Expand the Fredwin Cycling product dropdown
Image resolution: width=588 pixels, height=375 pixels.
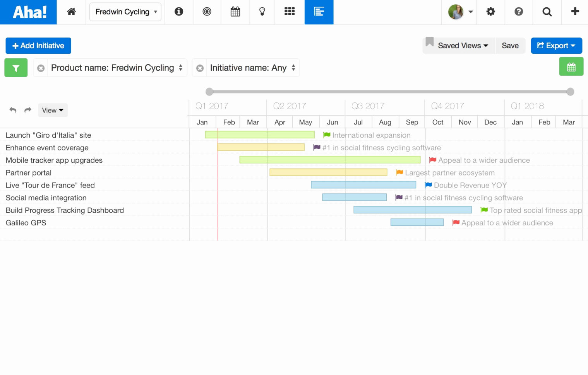(x=125, y=12)
